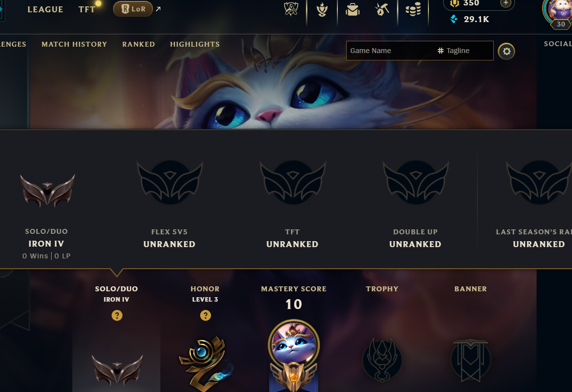The image size is (572, 392).
Task: Switch to the LEAGUE tab
Action: pos(45,9)
